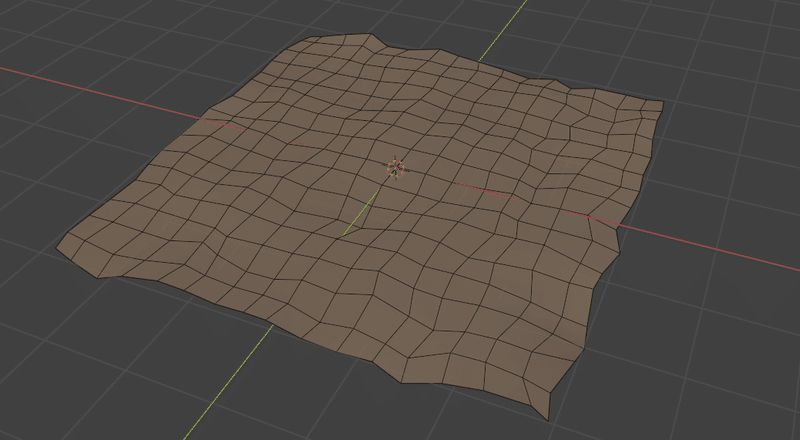The image size is (800, 440).
Task: Click the 3D cursor crosshair on the mesh
Action: (x=395, y=168)
